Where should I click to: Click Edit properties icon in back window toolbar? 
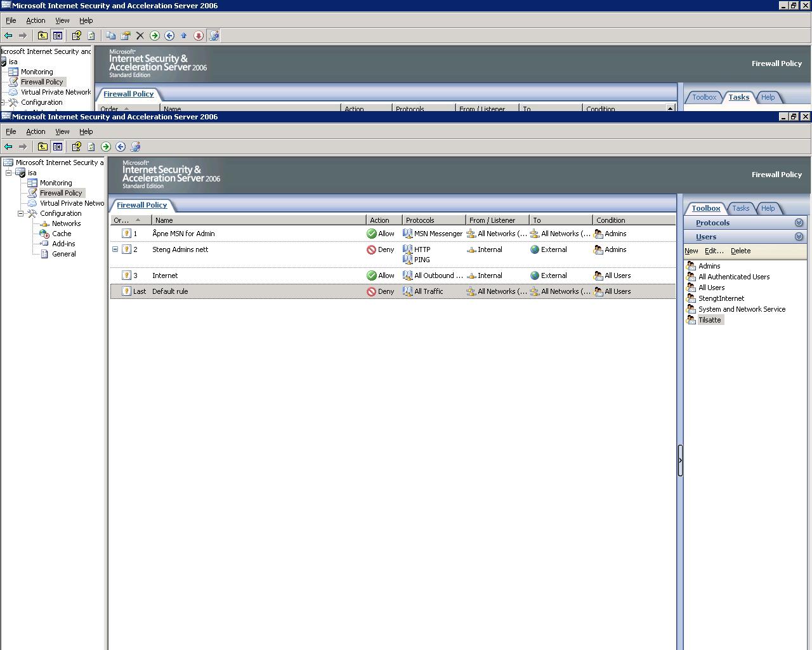(126, 36)
